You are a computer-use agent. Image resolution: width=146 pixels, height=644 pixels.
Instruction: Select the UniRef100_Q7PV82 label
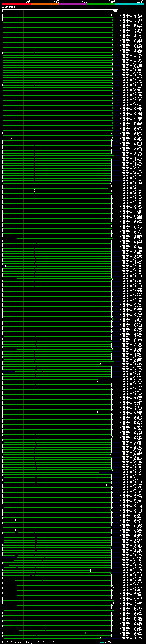point(131,203)
